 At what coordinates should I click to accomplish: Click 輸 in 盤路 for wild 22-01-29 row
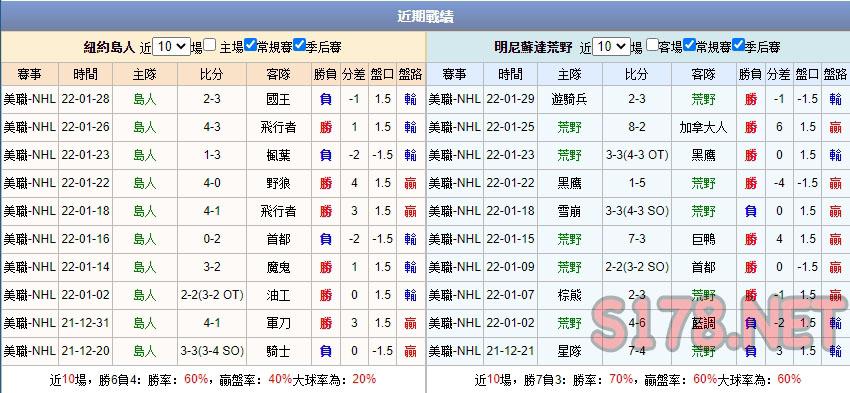tap(835, 99)
